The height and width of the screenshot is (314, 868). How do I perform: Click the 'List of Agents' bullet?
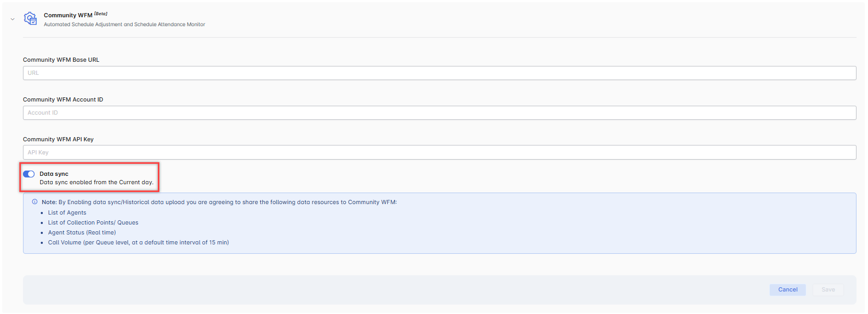point(67,213)
